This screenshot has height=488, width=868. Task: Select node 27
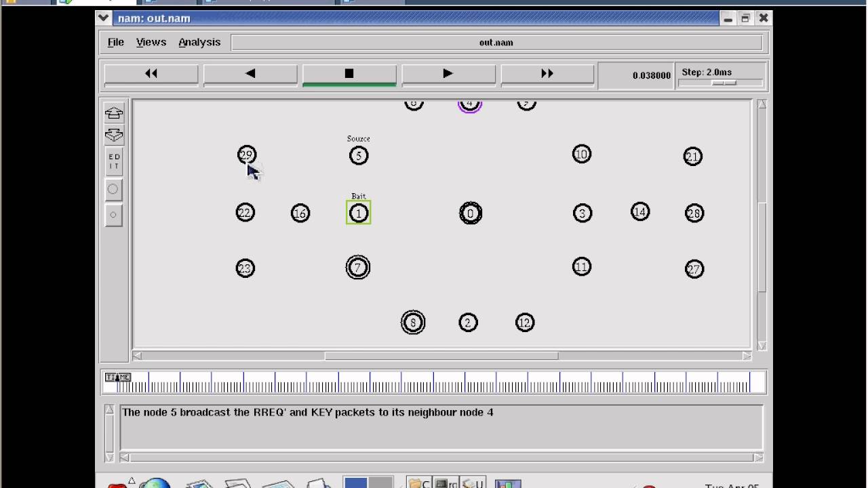[x=694, y=269]
